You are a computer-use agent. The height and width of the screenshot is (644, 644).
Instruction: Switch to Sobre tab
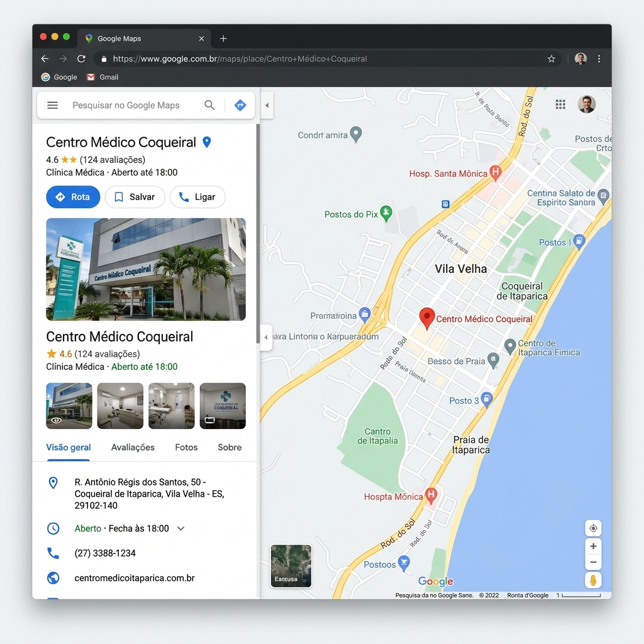point(230,447)
